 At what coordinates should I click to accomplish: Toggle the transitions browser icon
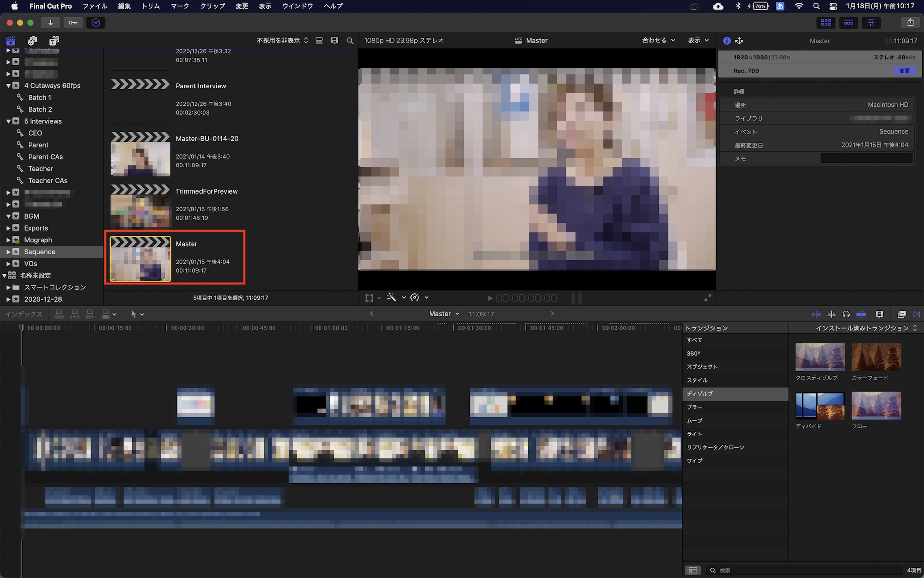[917, 314]
